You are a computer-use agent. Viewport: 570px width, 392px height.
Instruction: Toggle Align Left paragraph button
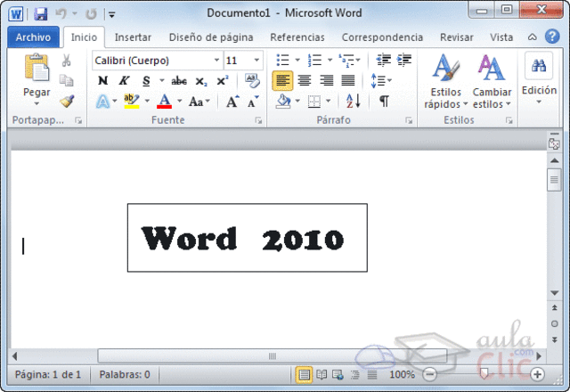tap(282, 81)
